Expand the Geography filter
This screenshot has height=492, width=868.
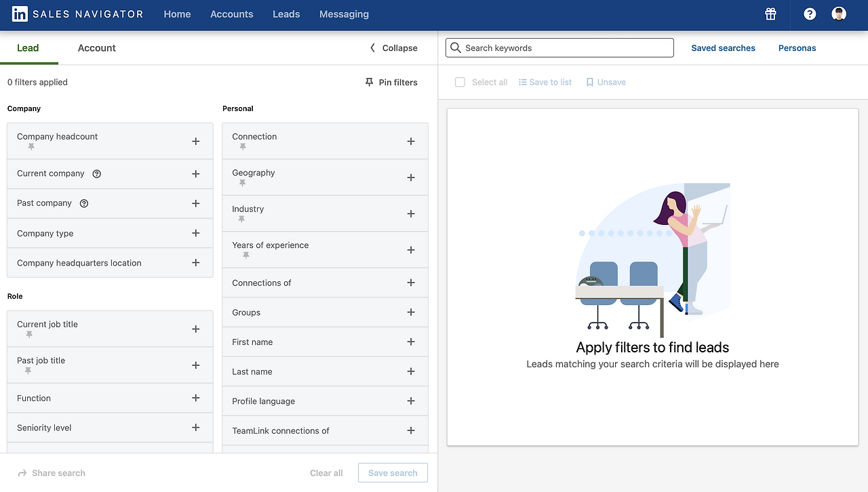pyautogui.click(x=411, y=178)
